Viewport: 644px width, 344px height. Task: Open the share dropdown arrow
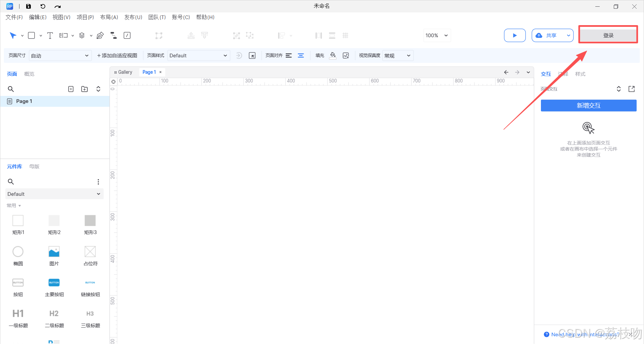coord(568,36)
